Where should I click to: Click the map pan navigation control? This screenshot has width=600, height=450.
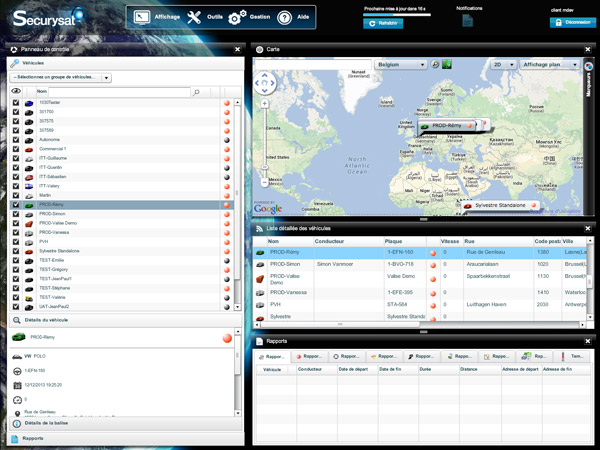point(264,83)
